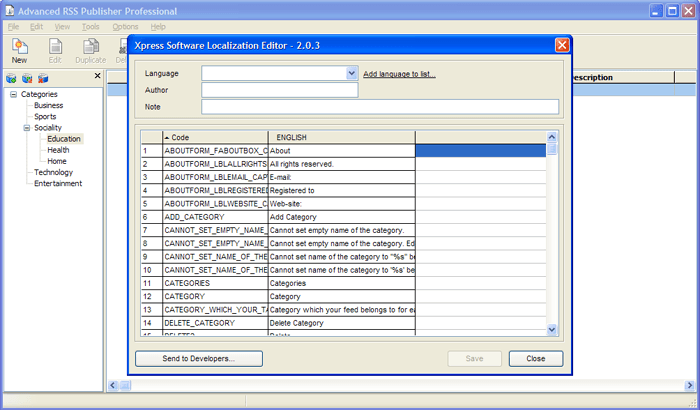Click the New toolbar icon
Screen dimensions: 700x410
coord(19,51)
